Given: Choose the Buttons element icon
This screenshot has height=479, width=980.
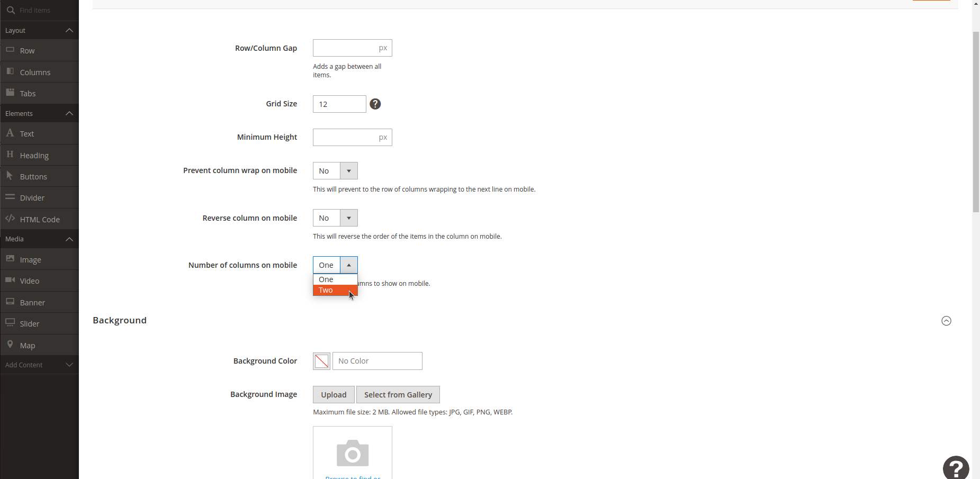Looking at the screenshot, I should [x=10, y=175].
